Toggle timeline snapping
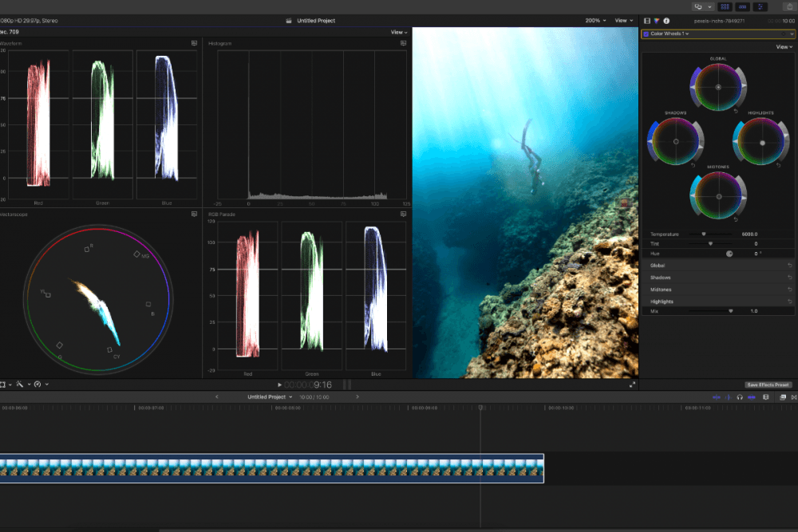Image resolution: width=798 pixels, height=532 pixels. [752, 397]
